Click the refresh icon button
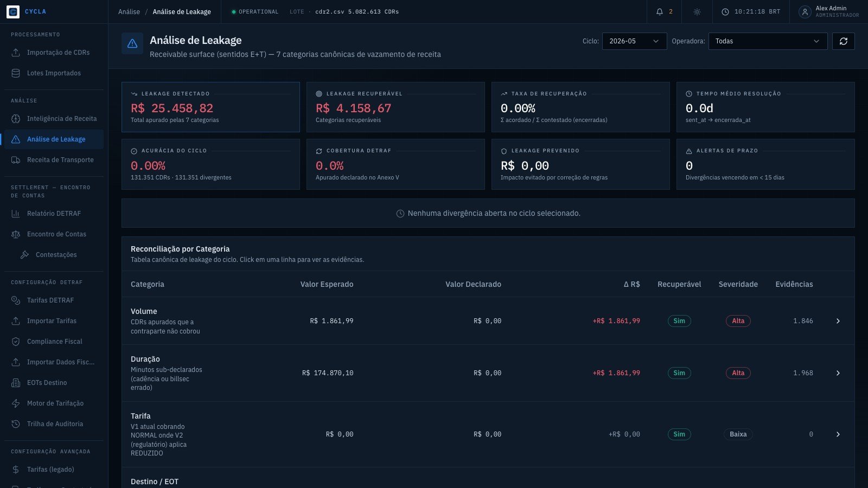Image resolution: width=868 pixels, height=488 pixels. [844, 41]
